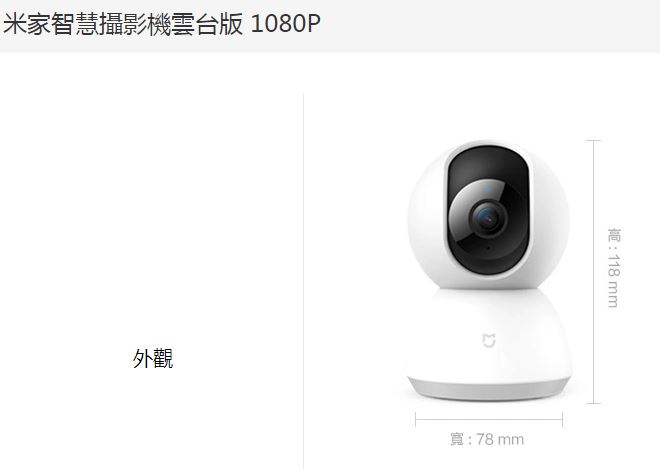Select the 高 : 118 mm height label

[x=614, y=268]
